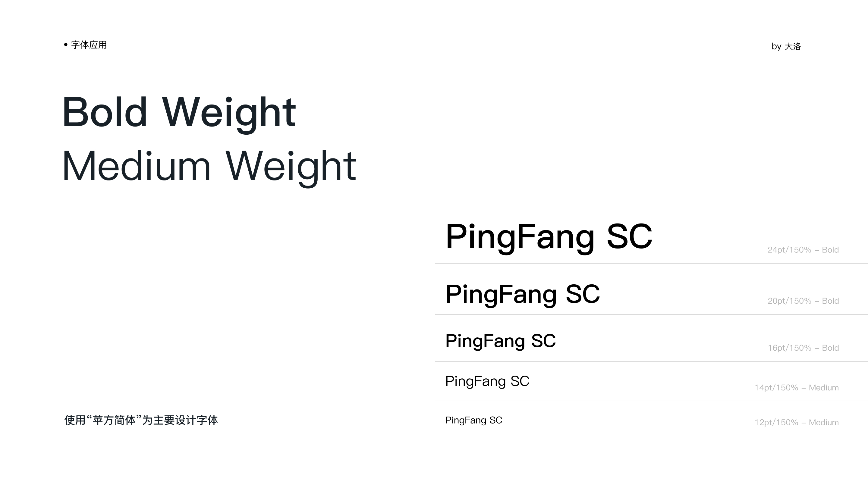The height and width of the screenshot is (488, 868).
Task: Click the divider line under 16pt sample
Action: 651,361
